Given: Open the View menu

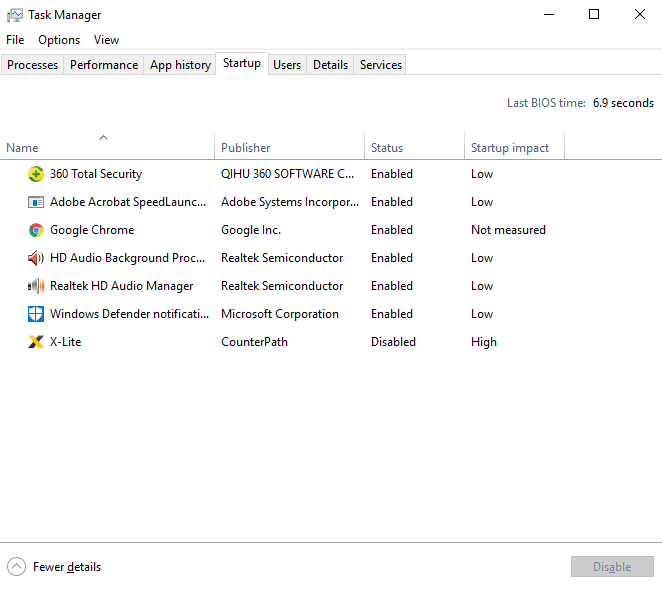Looking at the screenshot, I should (106, 40).
